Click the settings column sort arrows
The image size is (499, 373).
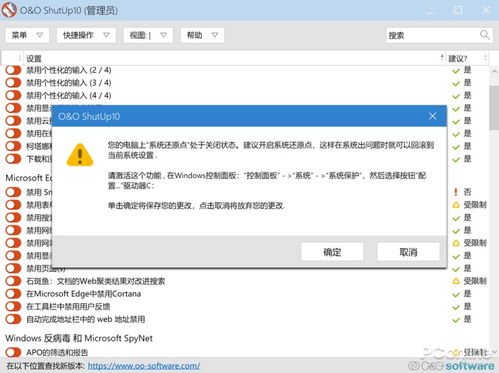442,58
